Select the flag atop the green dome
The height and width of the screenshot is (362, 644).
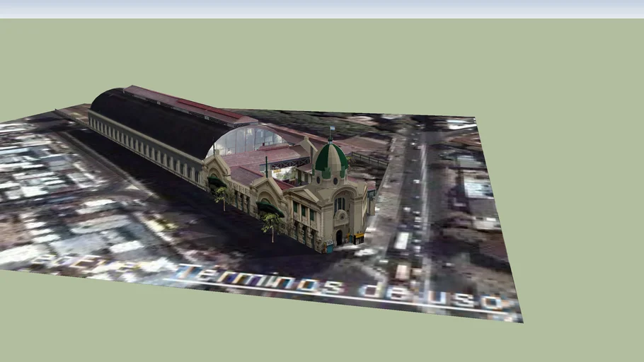pyautogui.click(x=331, y=130)
